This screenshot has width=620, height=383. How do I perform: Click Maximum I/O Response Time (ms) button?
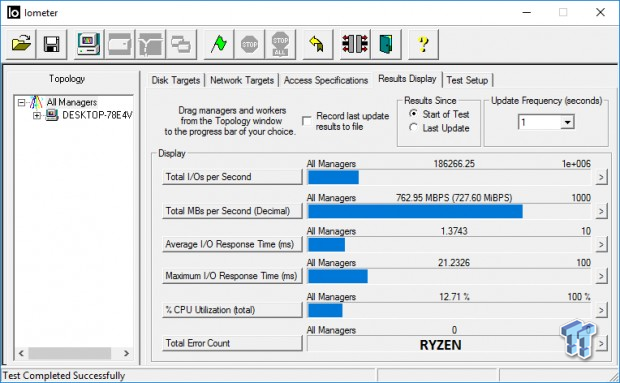tap(232, 276)
